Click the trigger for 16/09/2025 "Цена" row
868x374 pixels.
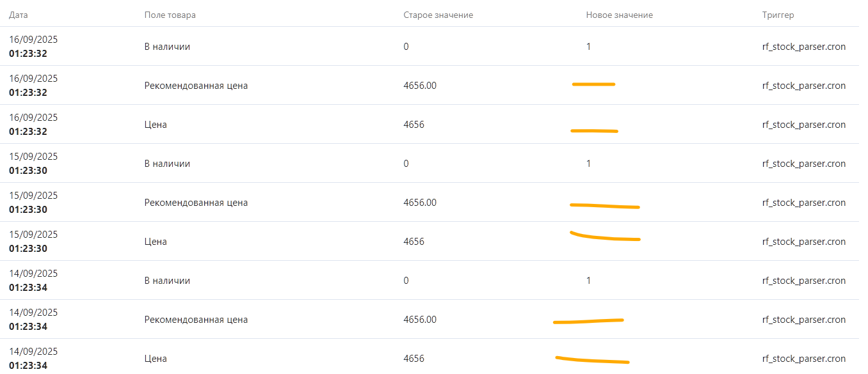(x=803, y=125)
